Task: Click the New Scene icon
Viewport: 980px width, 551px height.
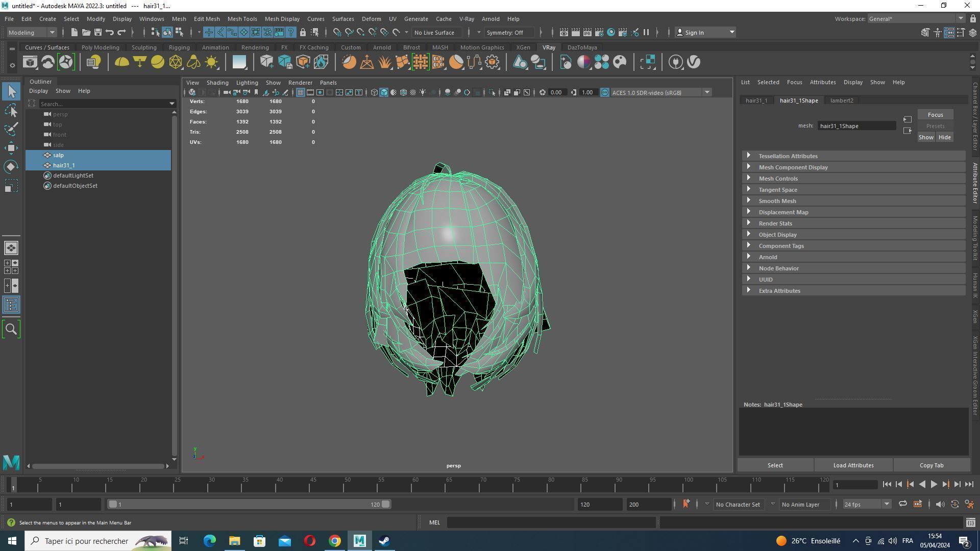Action: pyautogui.click(x=74, y=32)
